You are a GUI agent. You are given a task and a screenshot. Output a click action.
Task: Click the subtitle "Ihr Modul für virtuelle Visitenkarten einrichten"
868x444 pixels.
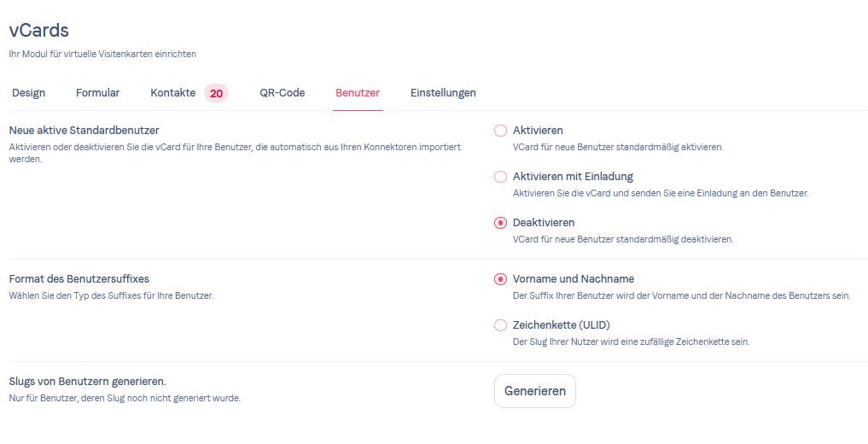tap(102, 54)
